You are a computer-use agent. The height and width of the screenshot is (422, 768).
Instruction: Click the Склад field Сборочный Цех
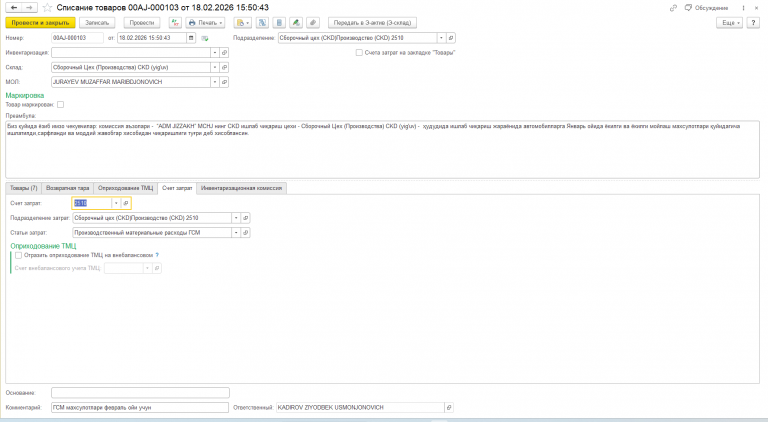[x=131, y=67]
